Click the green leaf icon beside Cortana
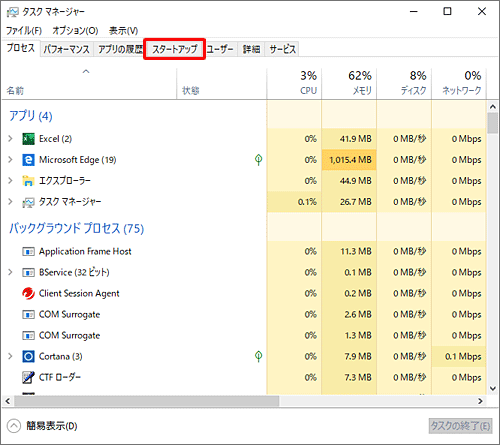Screen dimensions: 500x445 [258, 356]
